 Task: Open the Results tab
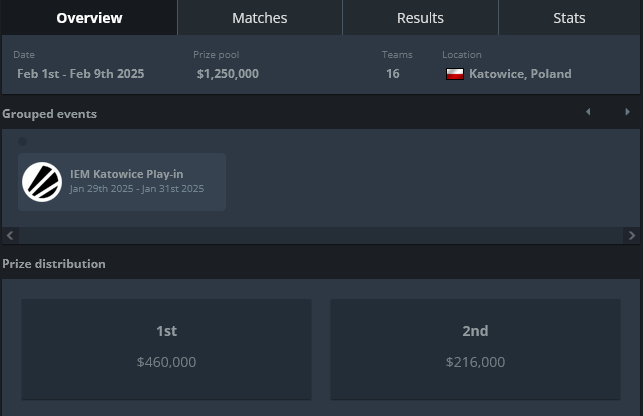point(420,18)
